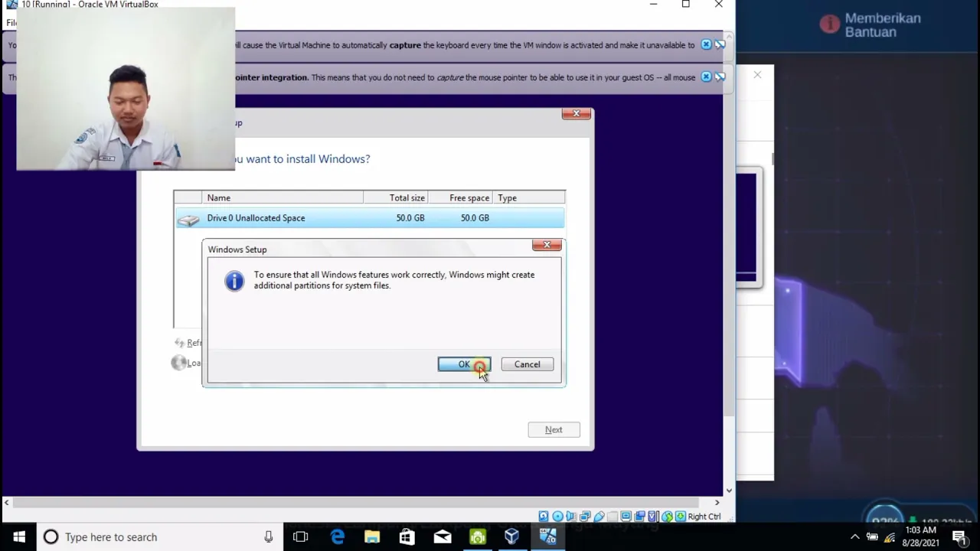Click the network adapters status icon
Viewport: 980px width, 551px height.
coord(585,517)
